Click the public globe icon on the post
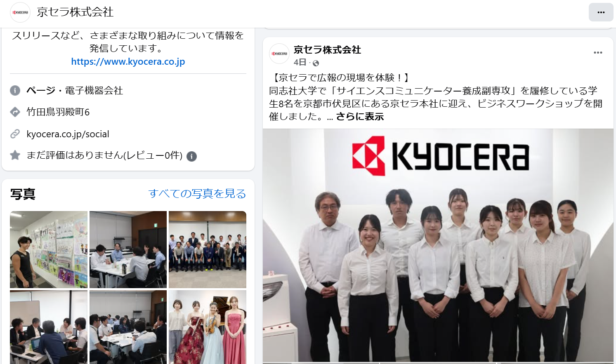616x364 pixels. pyautogui.click(x=316, y=63)
